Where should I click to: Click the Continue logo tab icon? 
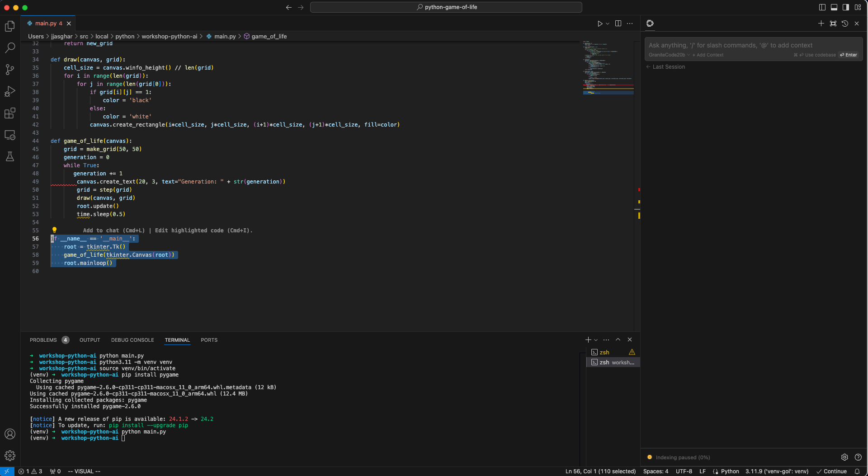pos(650,24)
